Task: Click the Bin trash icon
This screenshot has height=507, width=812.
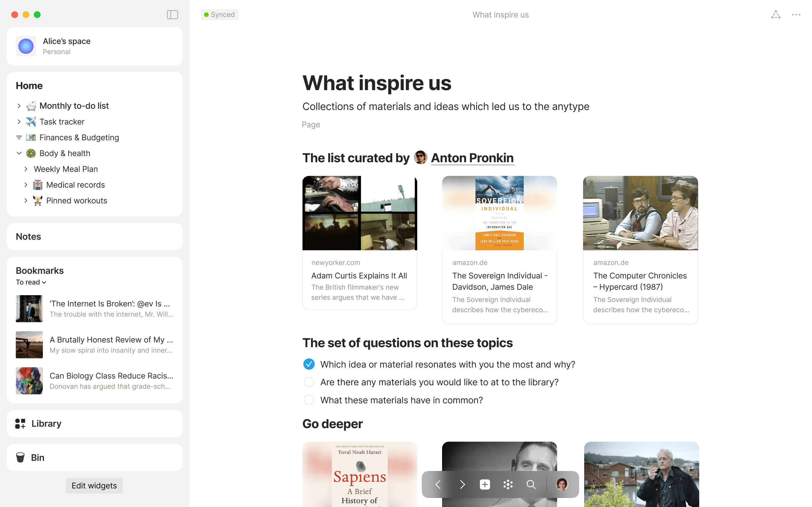Action: click(x=21, y=457)
